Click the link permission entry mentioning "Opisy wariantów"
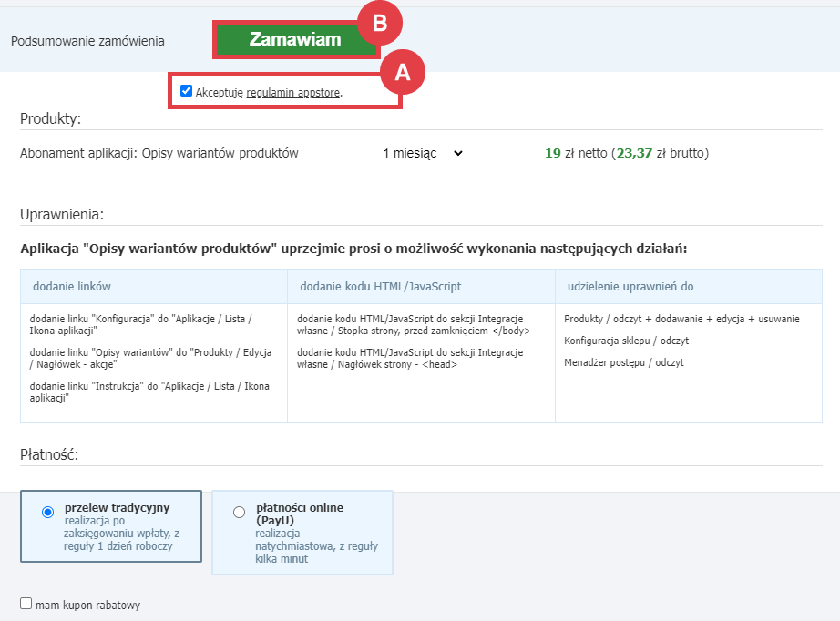840x621 pixels. [150, 358]
